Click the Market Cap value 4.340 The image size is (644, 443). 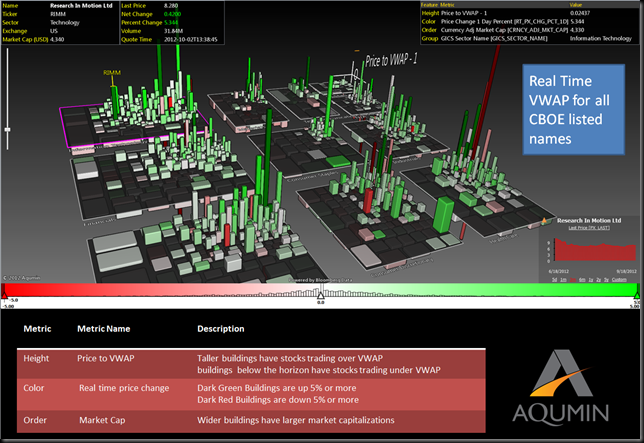coord(57,39)
